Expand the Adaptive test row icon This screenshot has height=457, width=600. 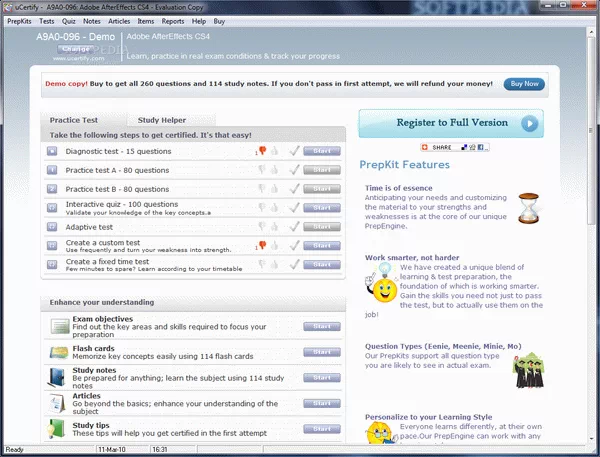(52, 226)
